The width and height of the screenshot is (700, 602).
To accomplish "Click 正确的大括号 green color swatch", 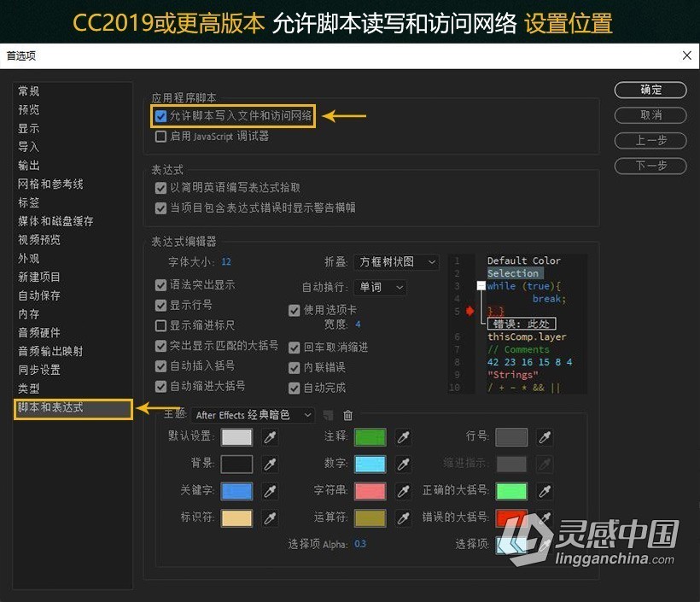I will click(x=511, y=491).
